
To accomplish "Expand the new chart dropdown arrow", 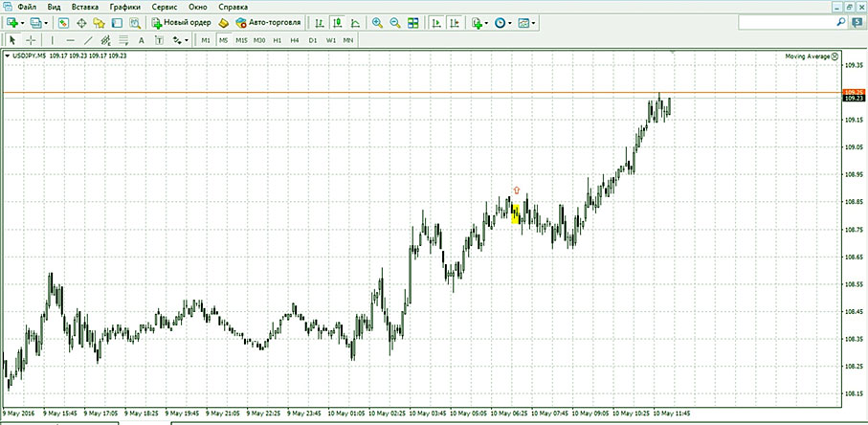I will click(21, 22).
